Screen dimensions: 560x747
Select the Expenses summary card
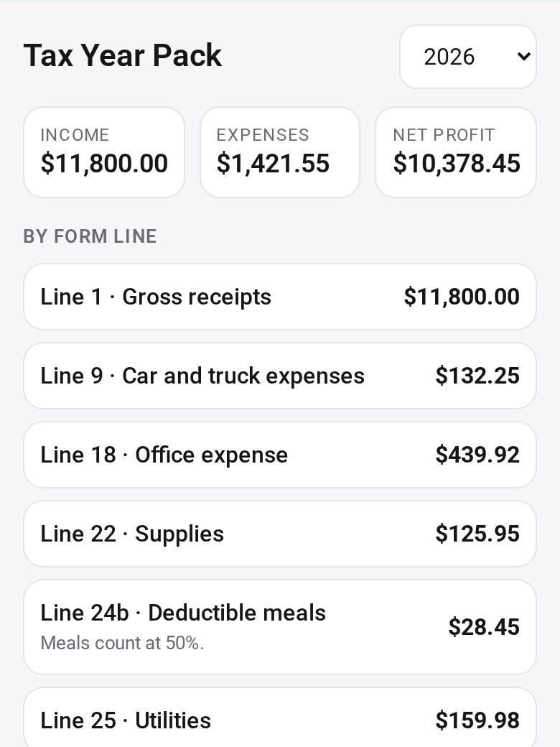[x=280, y=152]
